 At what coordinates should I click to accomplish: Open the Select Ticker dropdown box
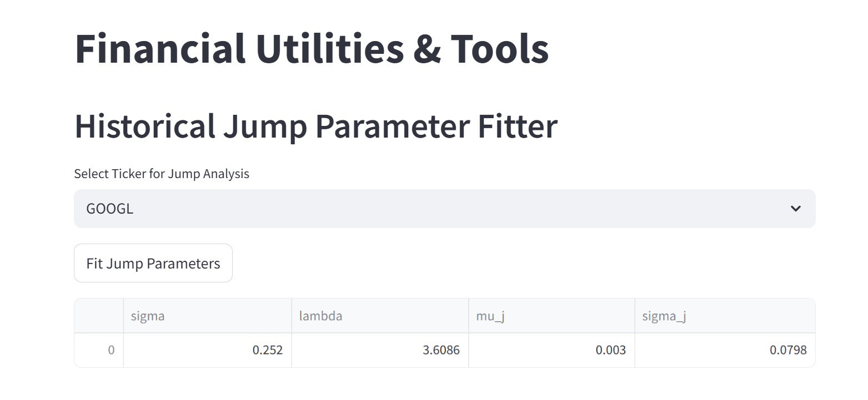[x=444, y=209]
